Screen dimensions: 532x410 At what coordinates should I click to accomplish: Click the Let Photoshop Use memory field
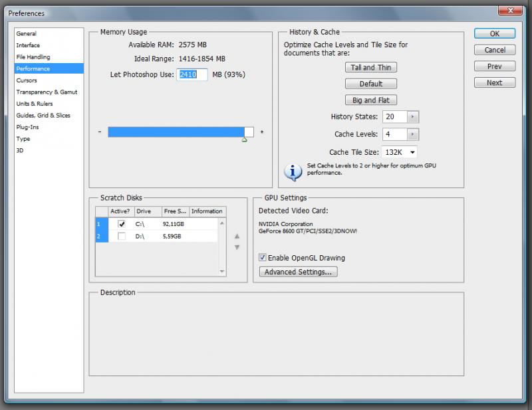pyautogui.click(x=192, y=74)
